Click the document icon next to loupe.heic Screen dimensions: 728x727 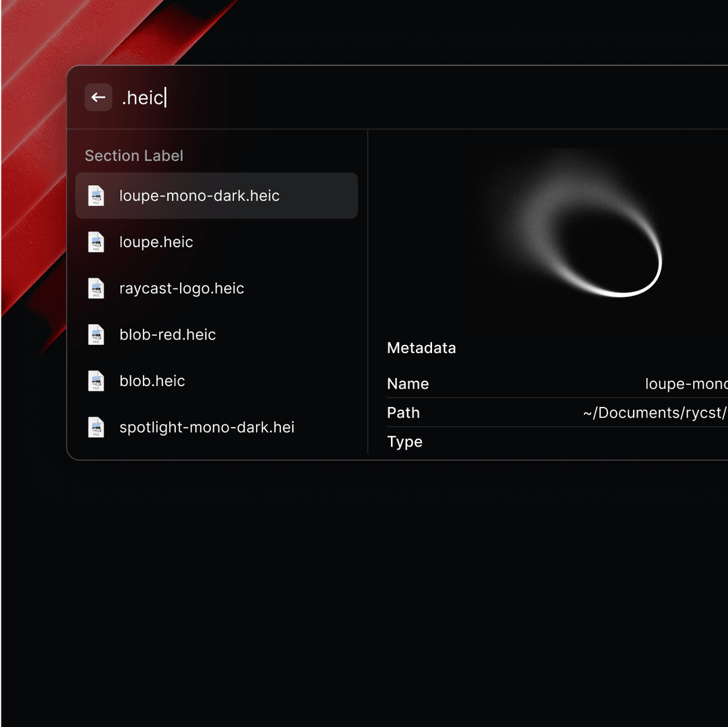point(96,242)
